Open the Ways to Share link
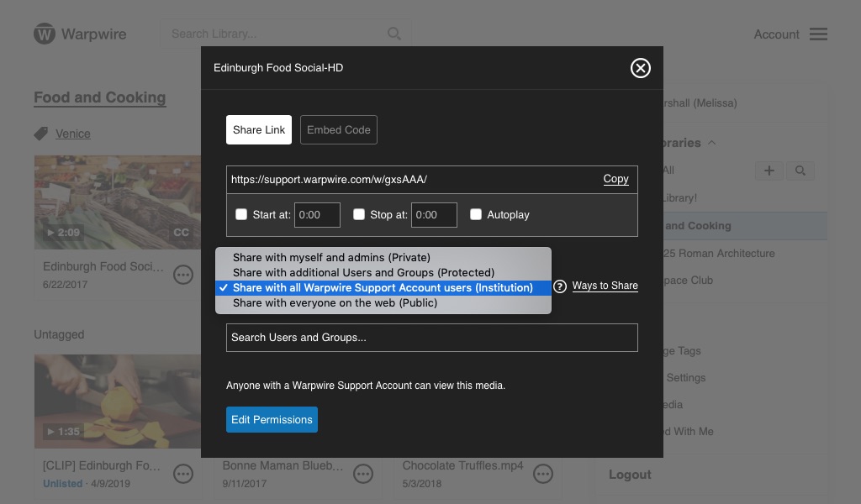 (605, 286)
